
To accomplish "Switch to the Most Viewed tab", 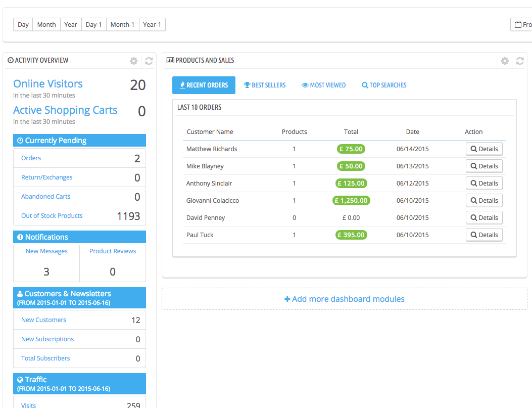I will (x=324, y=85).
